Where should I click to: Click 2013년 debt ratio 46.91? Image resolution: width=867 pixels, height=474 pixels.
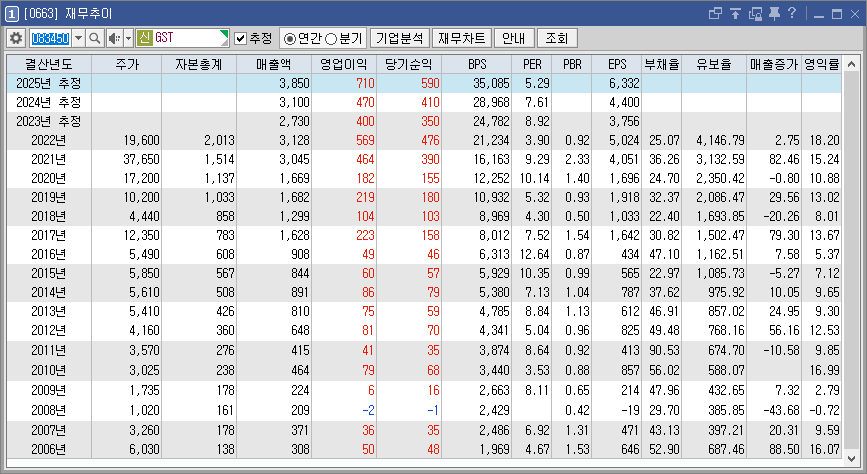coord(665,311)
